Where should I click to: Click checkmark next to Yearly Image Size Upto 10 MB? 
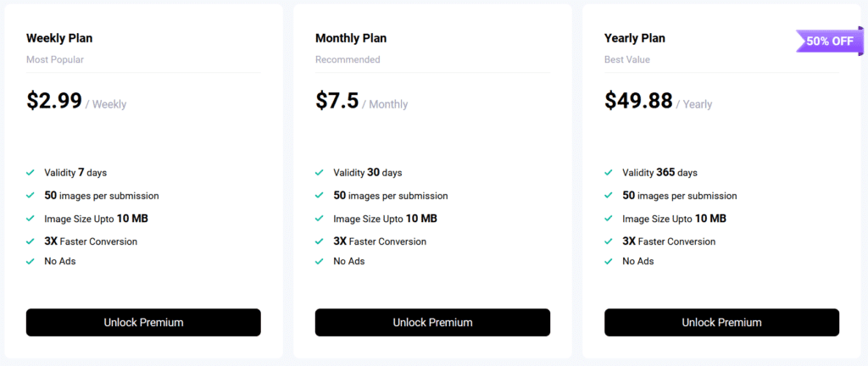pos(609,219)
